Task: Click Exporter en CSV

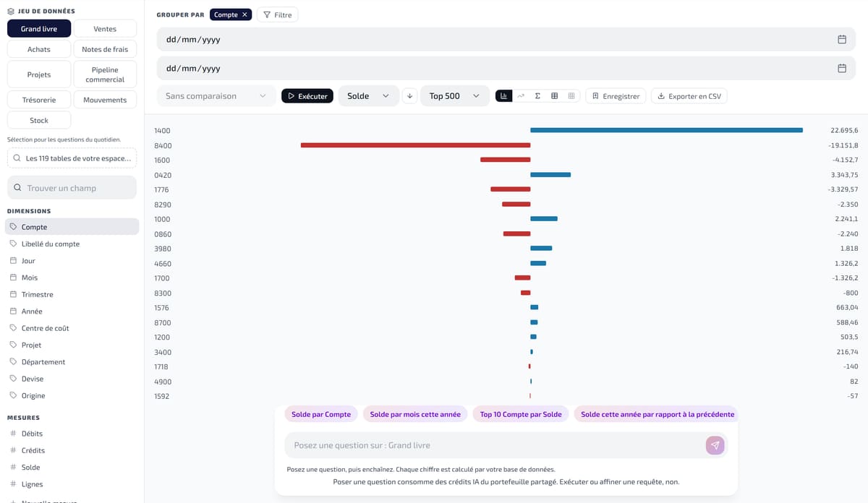Action: click(x=689, y=96)
